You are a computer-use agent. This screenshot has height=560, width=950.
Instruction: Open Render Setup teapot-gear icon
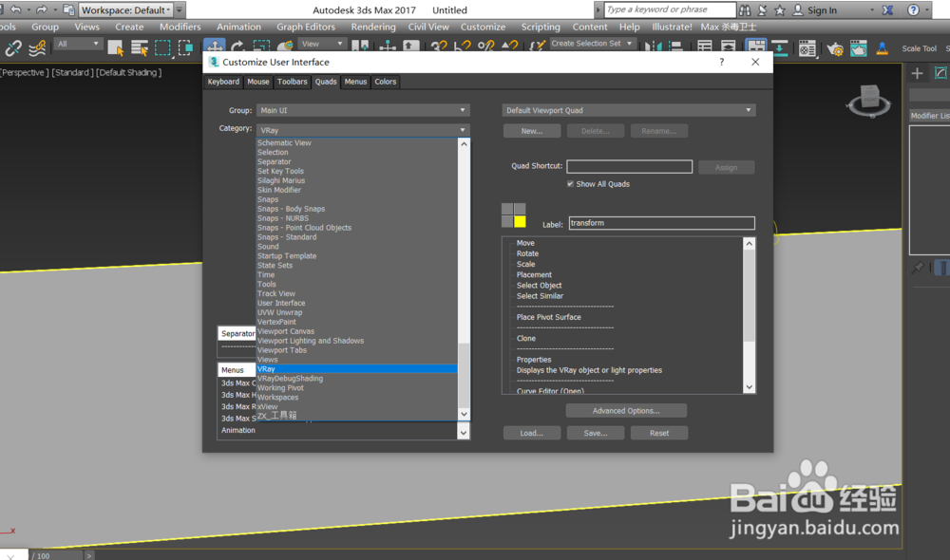coord(835,48)
